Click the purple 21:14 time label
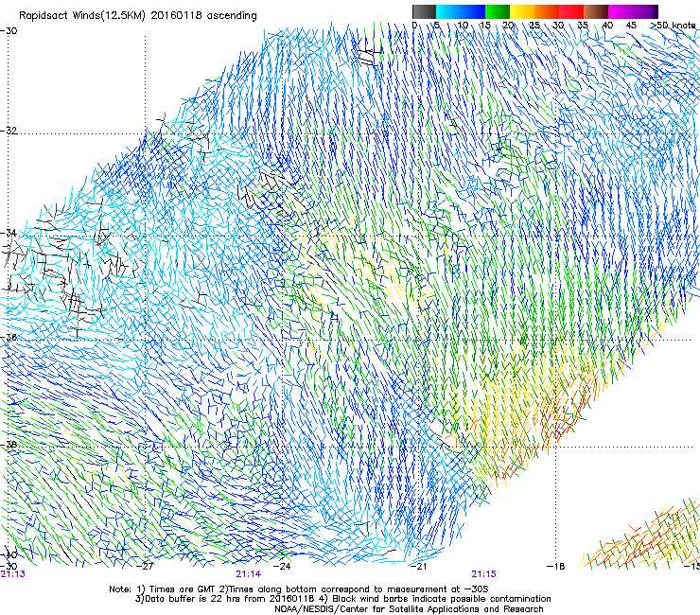This screenshot has height=615, width=700. [249, 574]
